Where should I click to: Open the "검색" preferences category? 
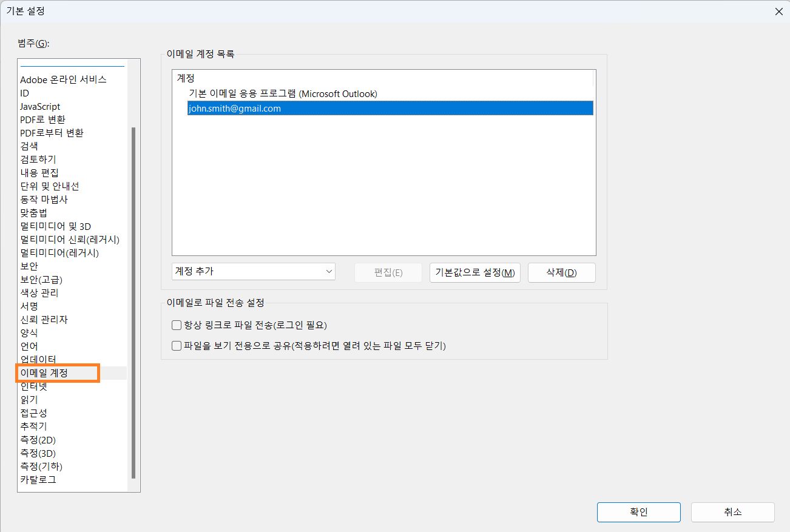click(x=29, y=146)
